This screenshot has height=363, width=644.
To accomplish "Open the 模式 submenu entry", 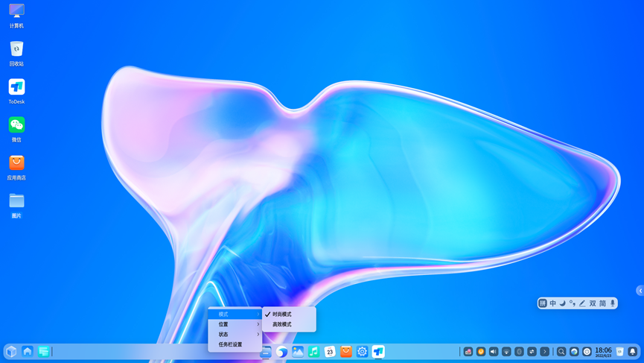I will coord(235,314).
